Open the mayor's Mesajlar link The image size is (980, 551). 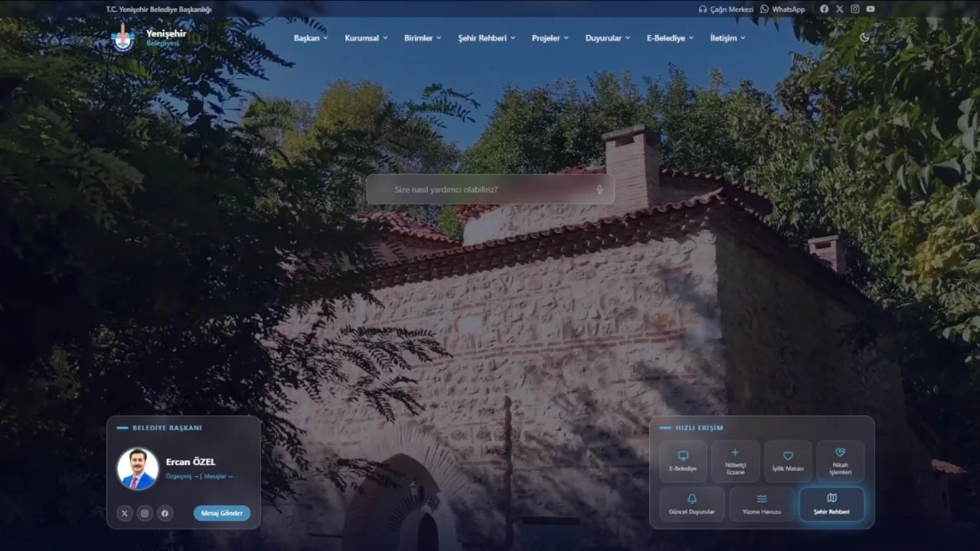coord(218,476)
